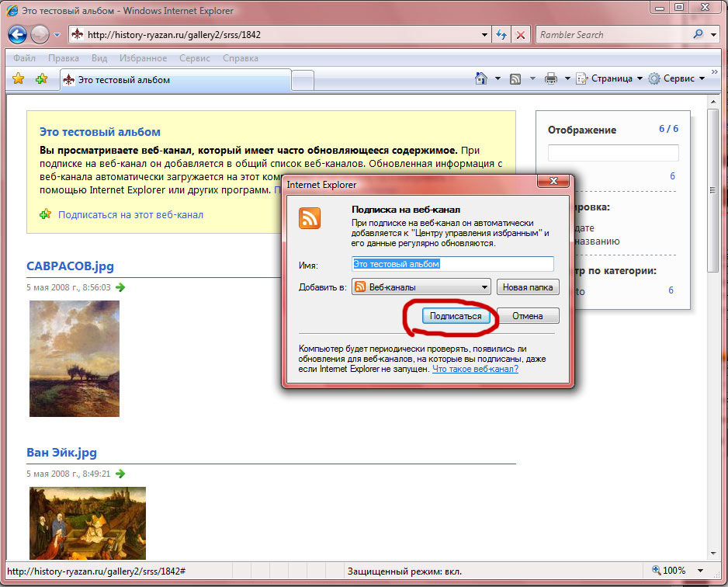Click the RSS feeds toolbar icon
728x587 pixels.
[x=515, y=79]
